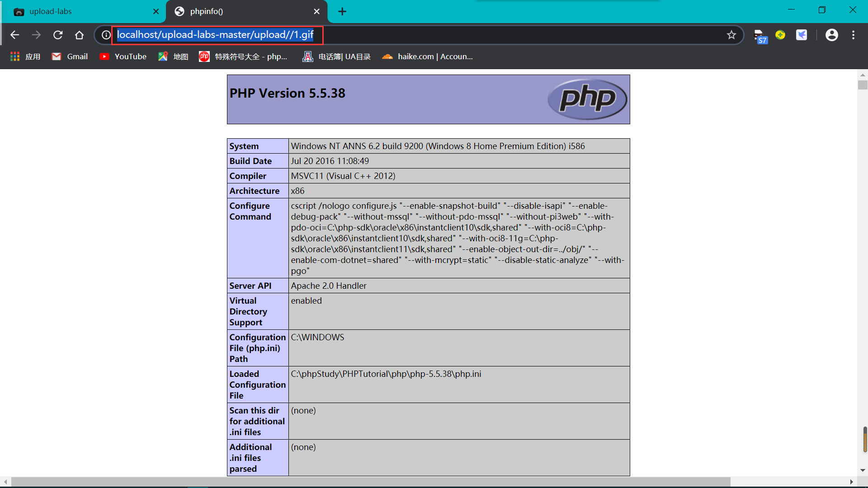This screenshot has width=868, height=488.
Task: Reload the phpinfo page
Action: coord(58,35)
